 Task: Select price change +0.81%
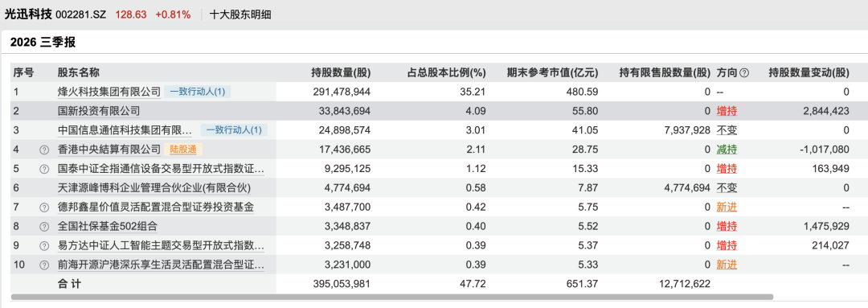point(173,15)
